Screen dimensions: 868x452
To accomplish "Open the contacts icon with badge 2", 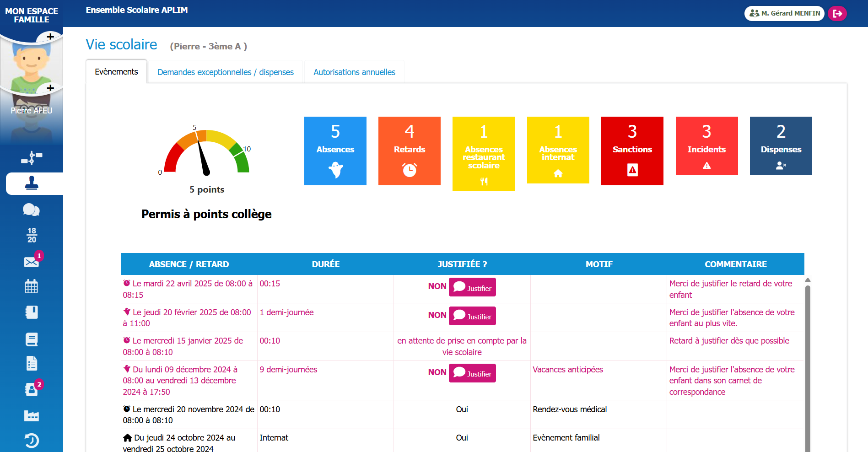I will pos(32,389).
